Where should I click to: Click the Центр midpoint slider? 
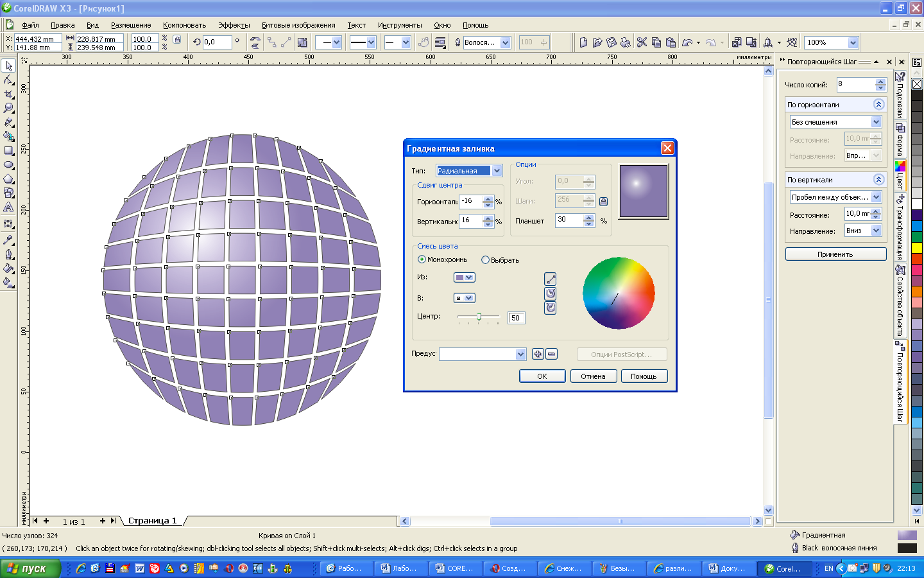click(479, 317)
